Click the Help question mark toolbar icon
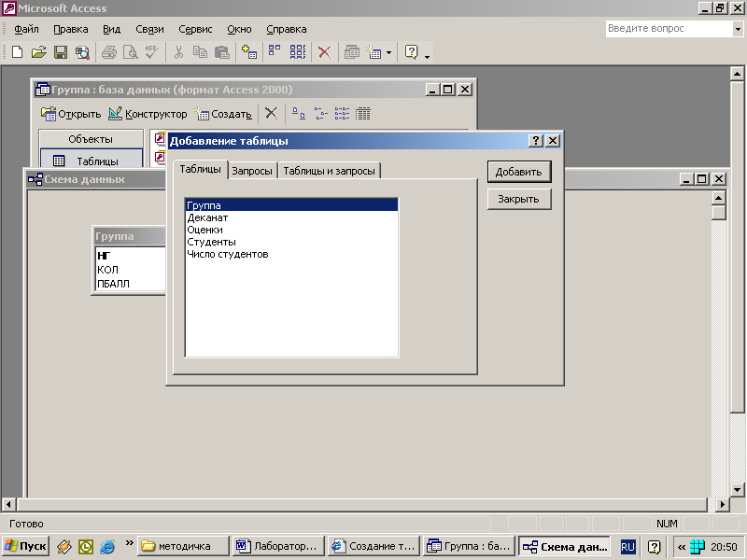Image resolution: width=747 pixels, height=560 pixels. click(411, 52)
